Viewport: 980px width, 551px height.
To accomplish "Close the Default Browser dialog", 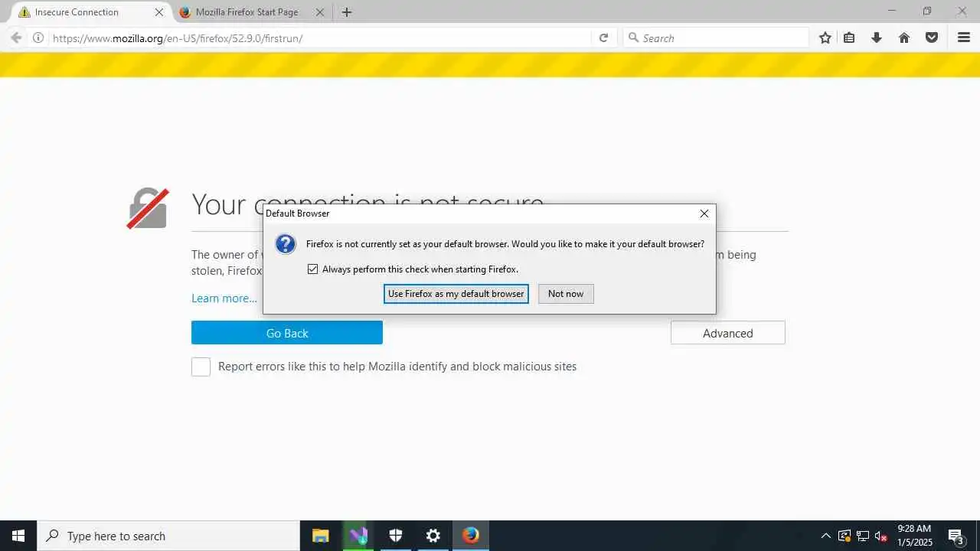I will (x=704, y=214).
